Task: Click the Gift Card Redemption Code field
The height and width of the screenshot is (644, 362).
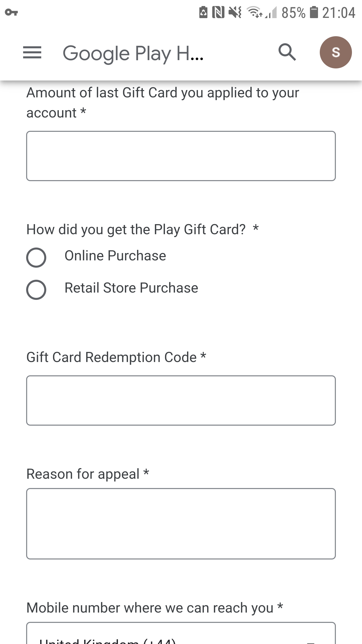Action: point(181,400)
